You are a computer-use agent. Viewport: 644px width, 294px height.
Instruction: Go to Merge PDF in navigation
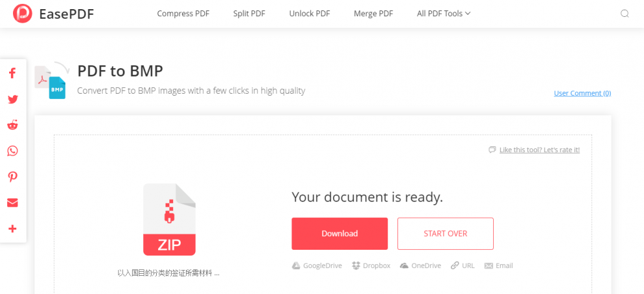click(x=373, y=14)
